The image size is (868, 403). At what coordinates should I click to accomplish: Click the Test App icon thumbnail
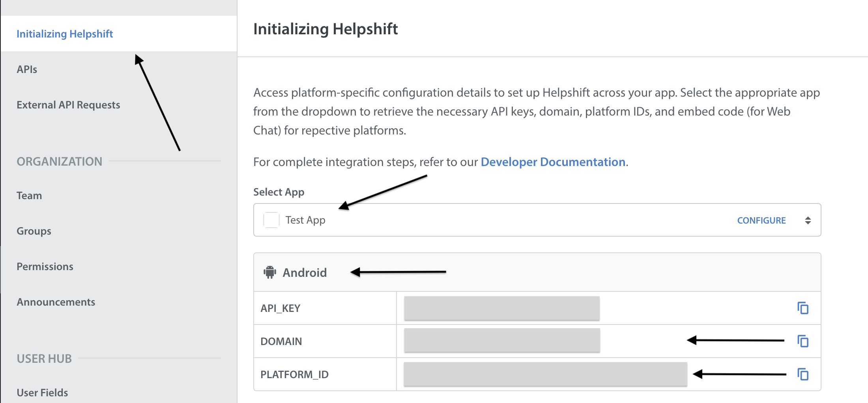coord(271,220)
